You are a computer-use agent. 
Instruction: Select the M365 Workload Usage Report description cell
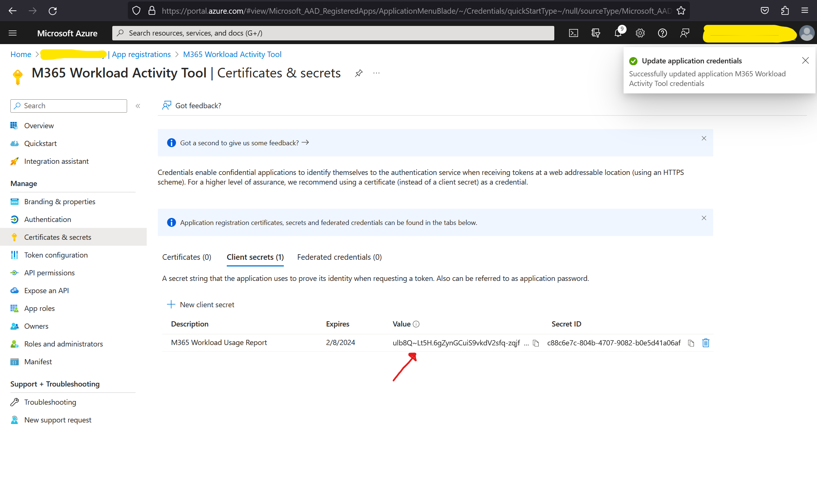tap(219, 343)
